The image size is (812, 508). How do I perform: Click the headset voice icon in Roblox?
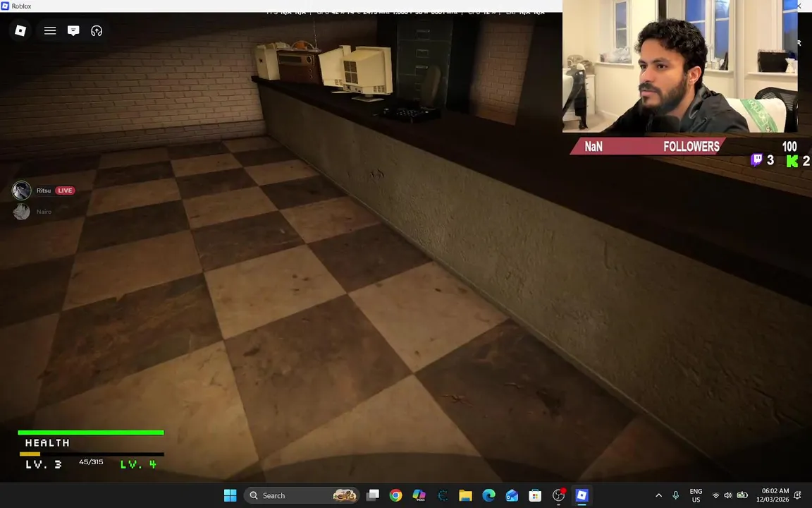pos(97,30)
